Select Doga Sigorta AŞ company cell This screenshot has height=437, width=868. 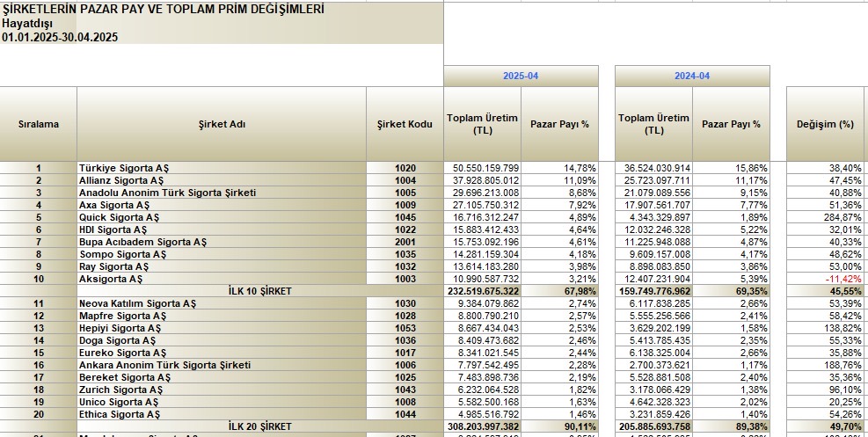point(222,340)
